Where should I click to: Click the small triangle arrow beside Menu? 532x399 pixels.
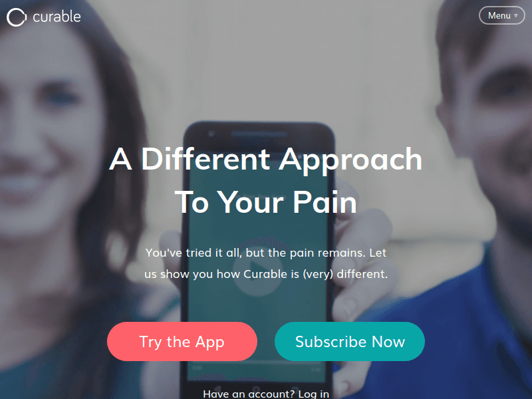click(x=516, y=15)
